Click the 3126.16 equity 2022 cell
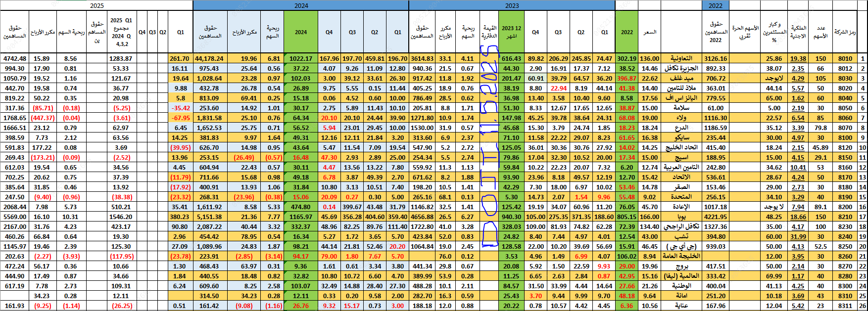 tap(716, 58)
